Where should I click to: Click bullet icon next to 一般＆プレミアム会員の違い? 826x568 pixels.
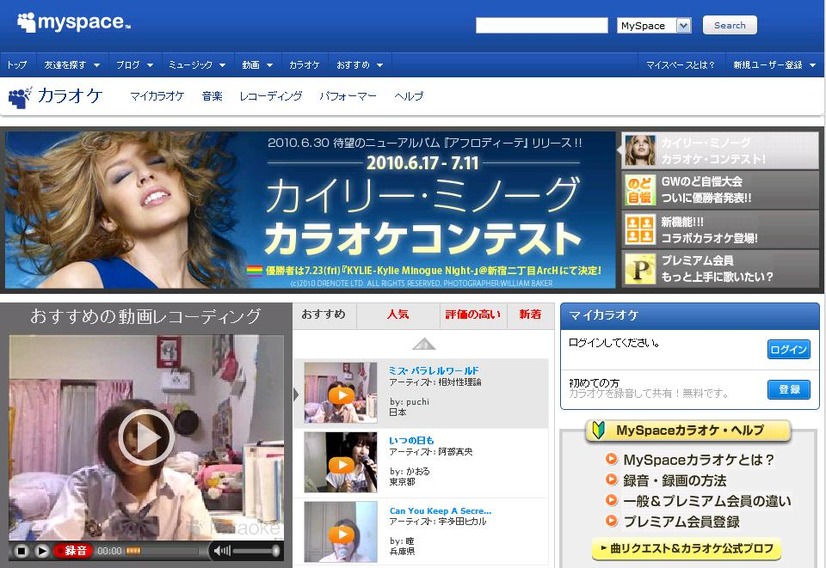click(611, 500)
